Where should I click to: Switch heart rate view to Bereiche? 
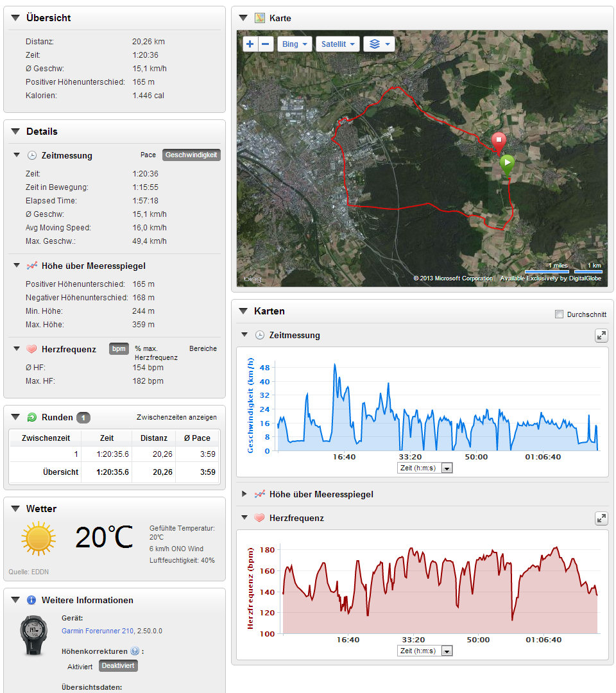(203, 348)
